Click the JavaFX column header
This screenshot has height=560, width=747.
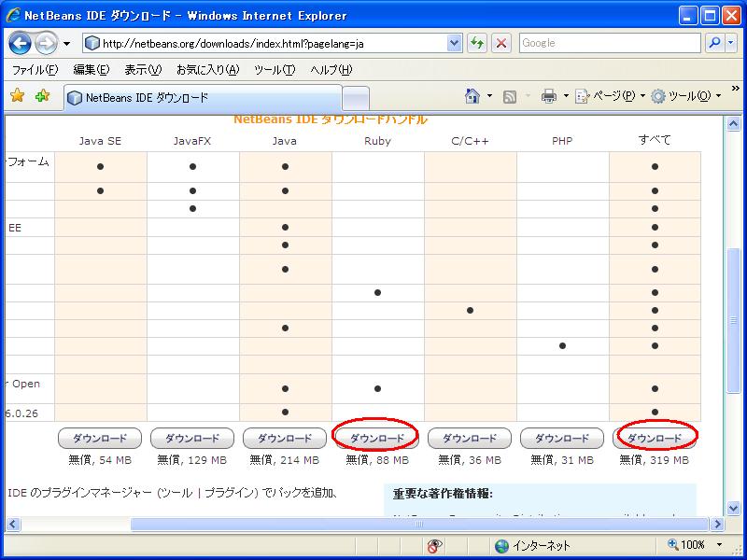192,141
